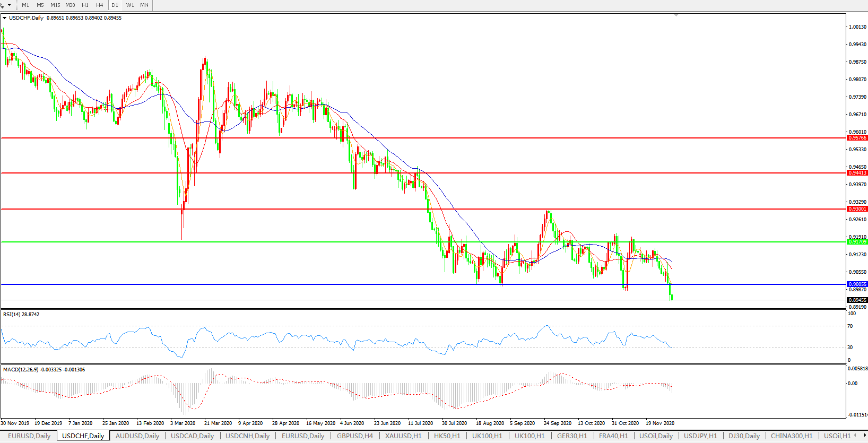Select the green 0.91709 price level label
This screenshot has width=868, height=443.
(857, 242)
